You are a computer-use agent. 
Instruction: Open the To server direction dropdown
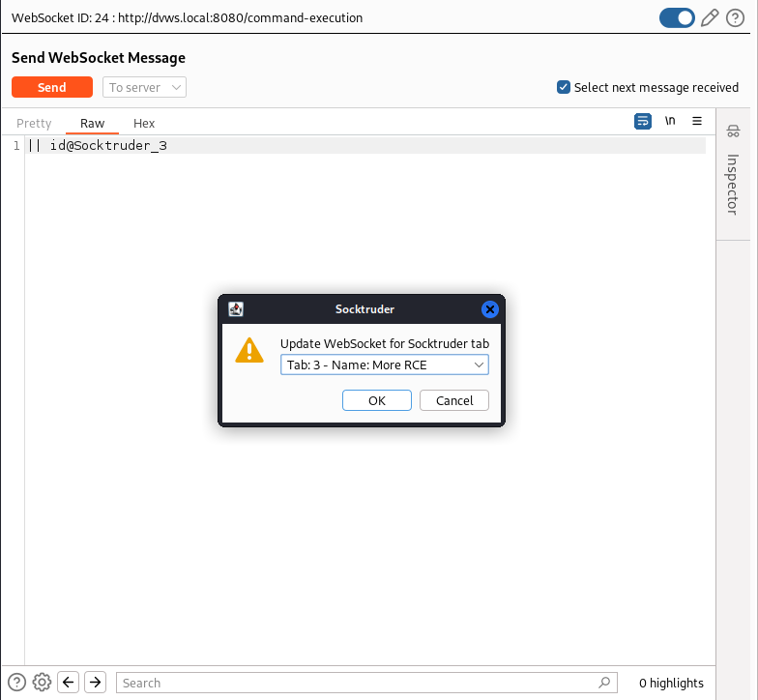[x=144, y=87]
